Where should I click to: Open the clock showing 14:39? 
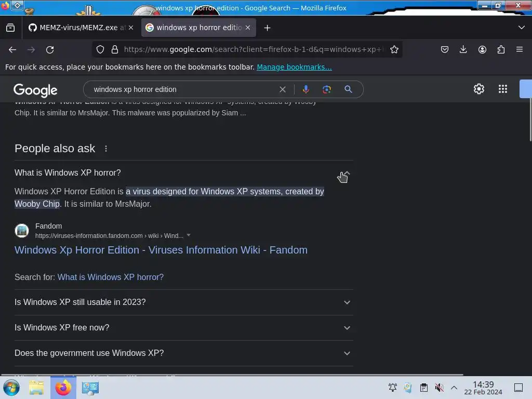pyautogui.click(x=483, y=388)
